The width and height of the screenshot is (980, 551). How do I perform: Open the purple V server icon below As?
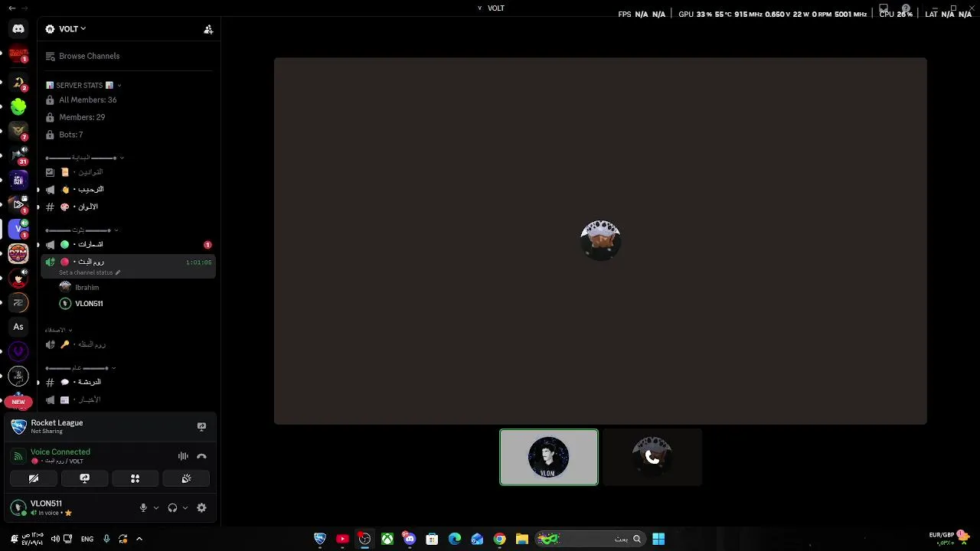coord(18,351)
